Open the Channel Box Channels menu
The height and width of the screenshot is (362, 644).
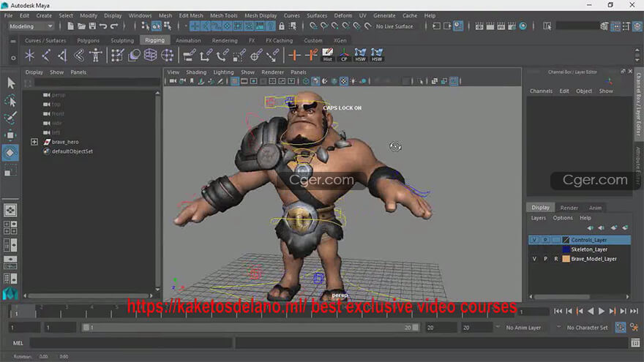tap(541, 91)
